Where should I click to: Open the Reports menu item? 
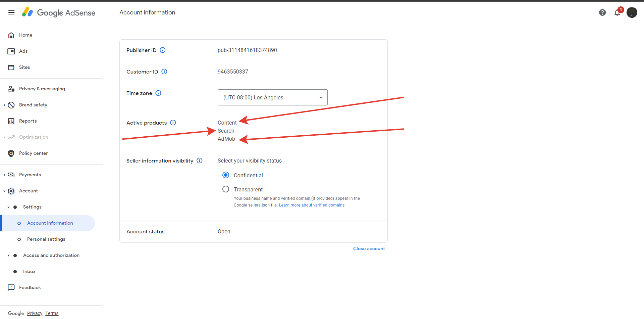28,121
